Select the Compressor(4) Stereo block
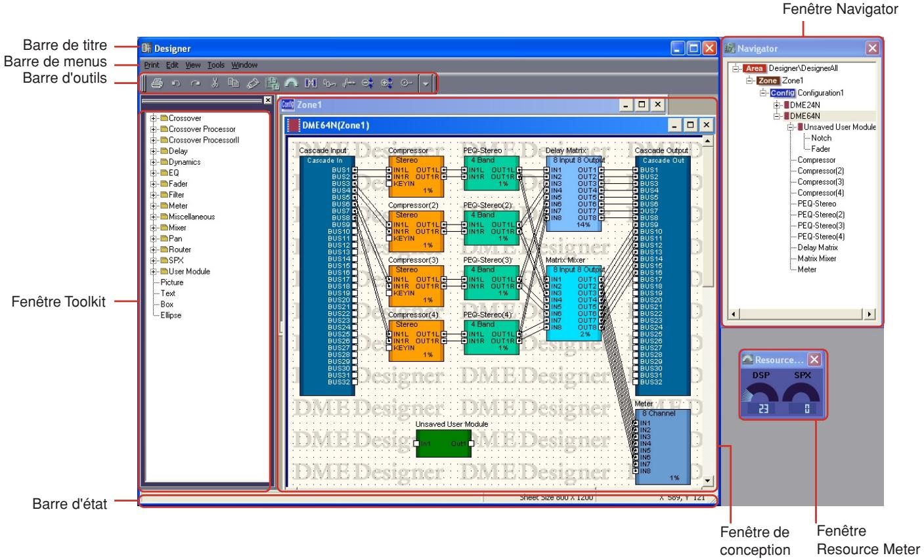This screenshot has height=560, width=924. coord(416,340)
